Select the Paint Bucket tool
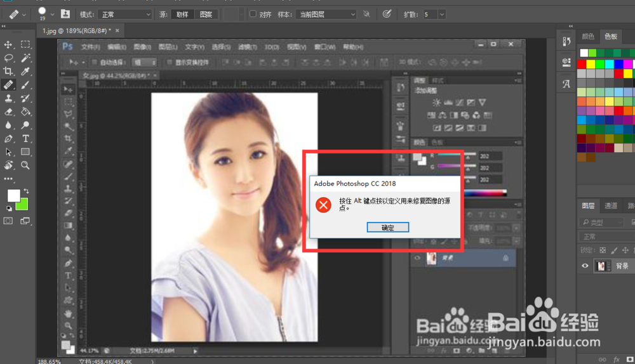This screenshot has width=635, height=364. pos(25,112)
